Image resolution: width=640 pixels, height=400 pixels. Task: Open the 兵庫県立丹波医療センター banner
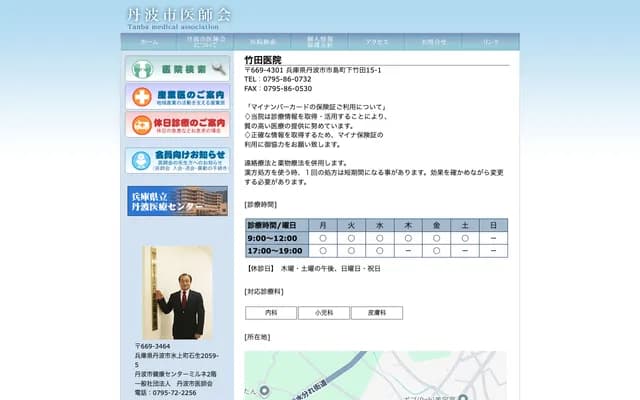pos(177,201)
